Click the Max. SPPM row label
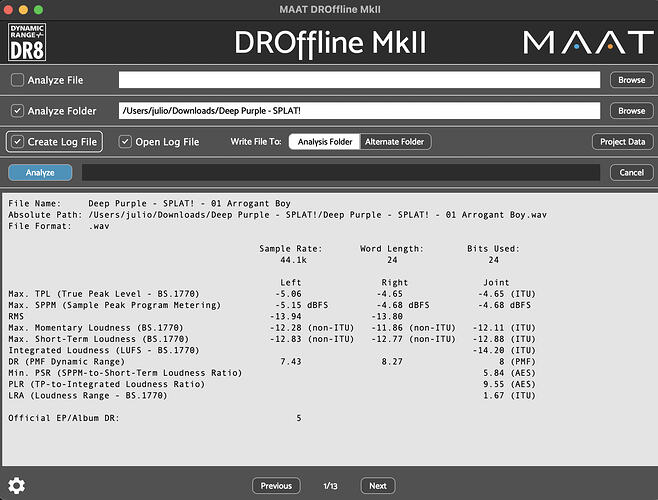 tap(115, 305)
